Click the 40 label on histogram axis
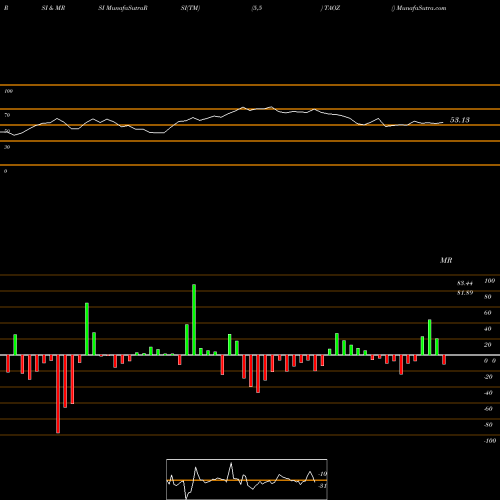Image resolution: width=500 pixels, height=500 pixels. coord(487,329)
